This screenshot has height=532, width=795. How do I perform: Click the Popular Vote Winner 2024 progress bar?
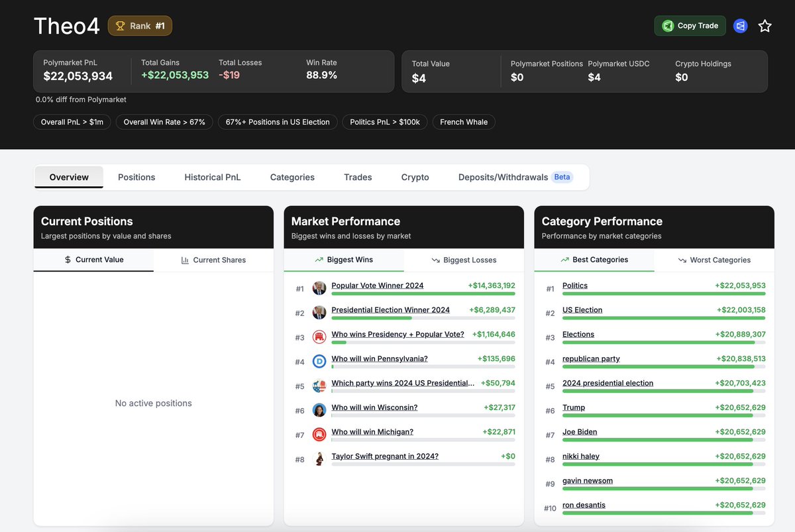pos(423,293)
